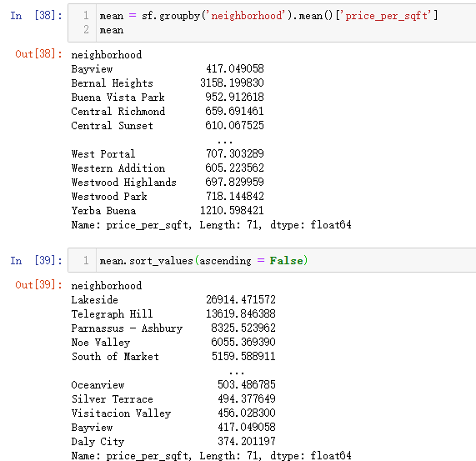Viewport: 476px width, 461px height.
Task: Click the 'Yerba Buena' row label
Action: (103, 211)
